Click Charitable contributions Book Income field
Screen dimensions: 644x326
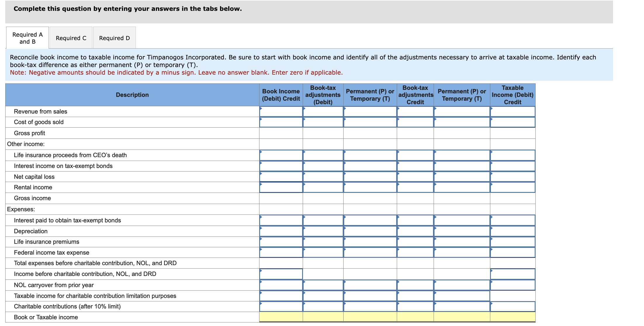[281, 306]
